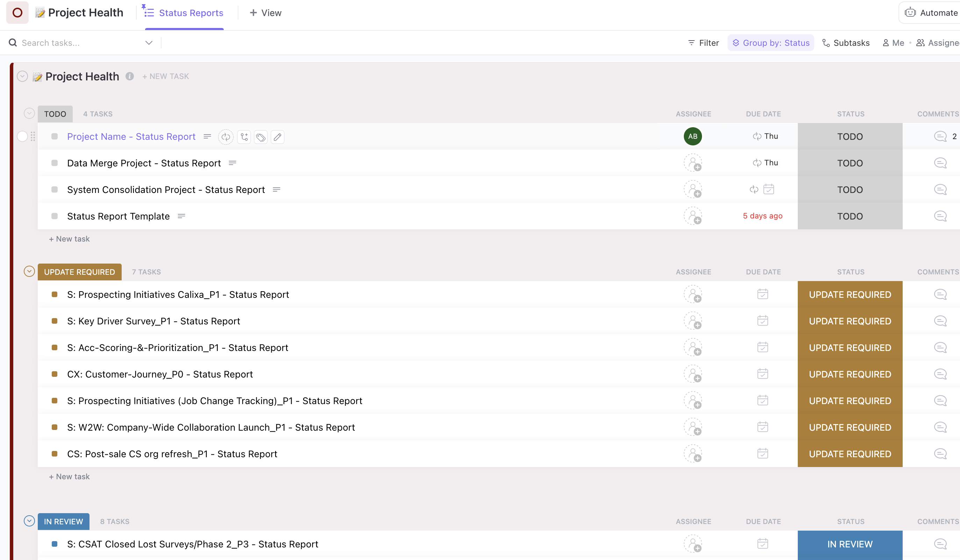Sort by the DUE DATE column in TODO group
Screen dimensions: 960x560
tap(764, 114)
